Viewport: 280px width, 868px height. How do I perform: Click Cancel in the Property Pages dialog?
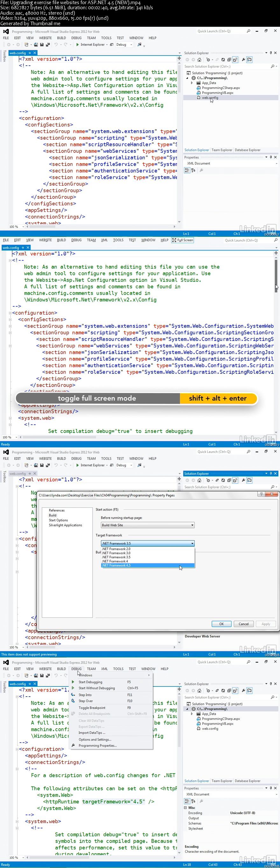[244, 624]
